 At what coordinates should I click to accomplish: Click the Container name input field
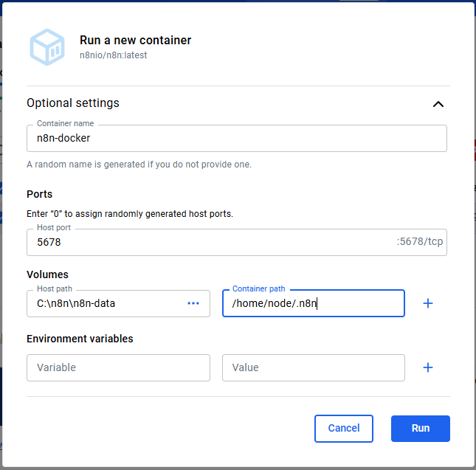tap(236, 139)
